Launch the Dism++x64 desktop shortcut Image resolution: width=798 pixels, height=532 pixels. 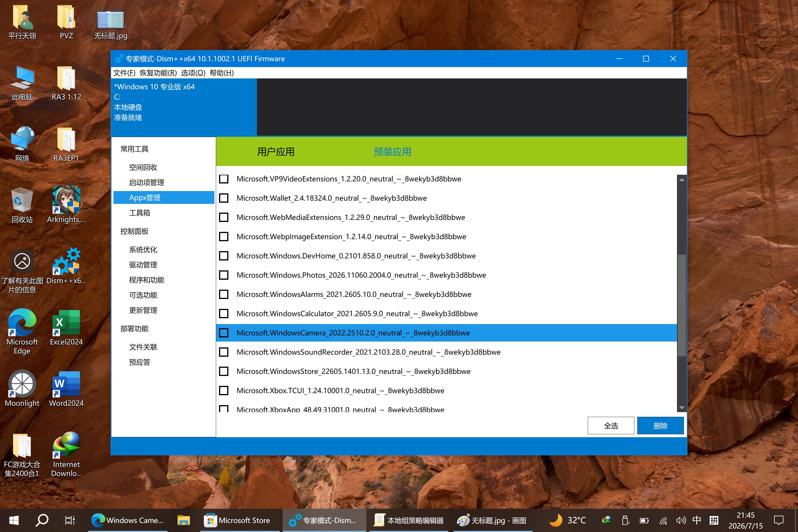pos(66,266)
